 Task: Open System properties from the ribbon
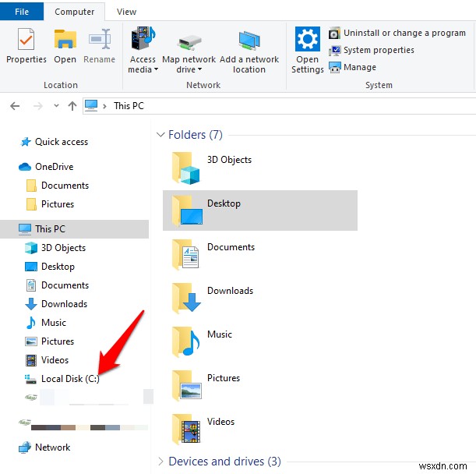point(372,50)
